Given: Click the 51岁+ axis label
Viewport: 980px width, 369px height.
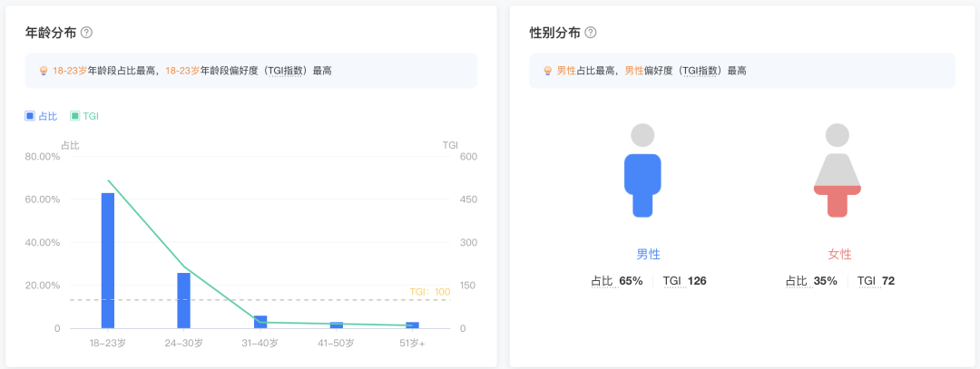Looking at the screenshot, I should [x=412, y=344].
